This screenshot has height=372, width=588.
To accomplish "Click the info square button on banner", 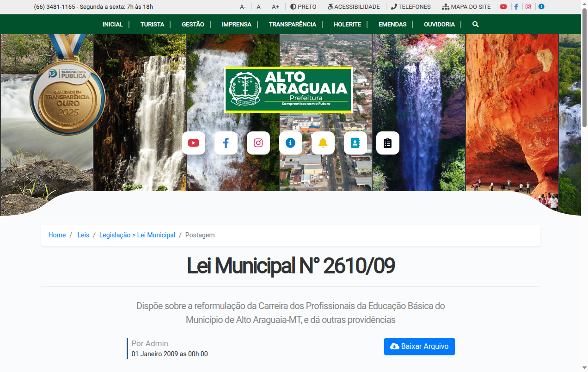I will pyautogui.click(x=291, y=143).
